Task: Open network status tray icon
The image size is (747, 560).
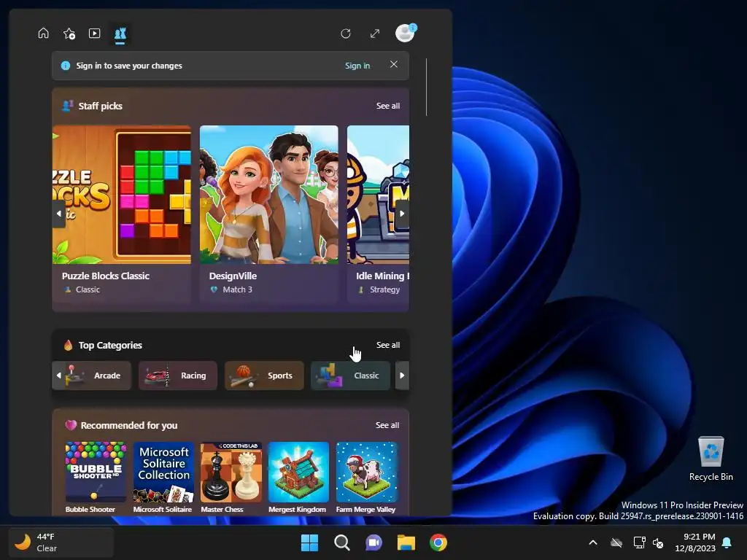Action: tap(639, 542)
